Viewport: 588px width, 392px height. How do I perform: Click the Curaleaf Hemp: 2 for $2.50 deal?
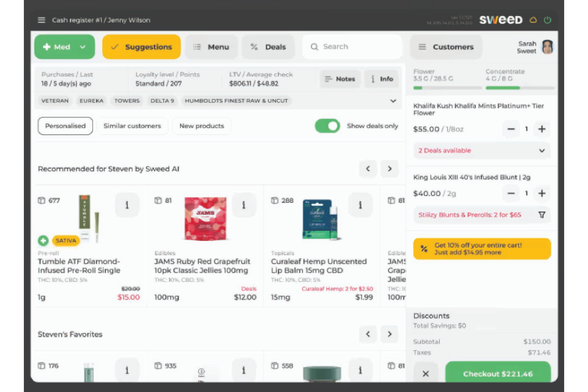click(337, 289)
